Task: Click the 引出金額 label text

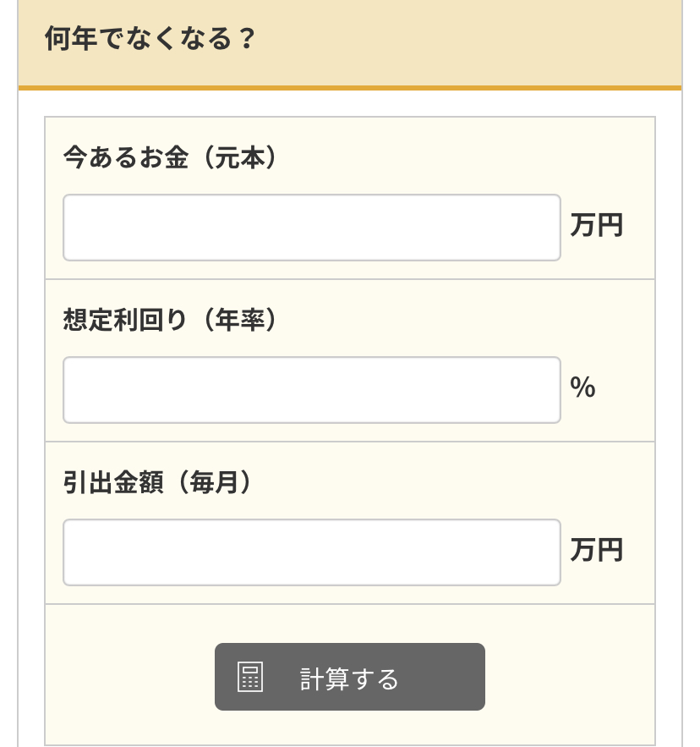Action: pos(113,482)
